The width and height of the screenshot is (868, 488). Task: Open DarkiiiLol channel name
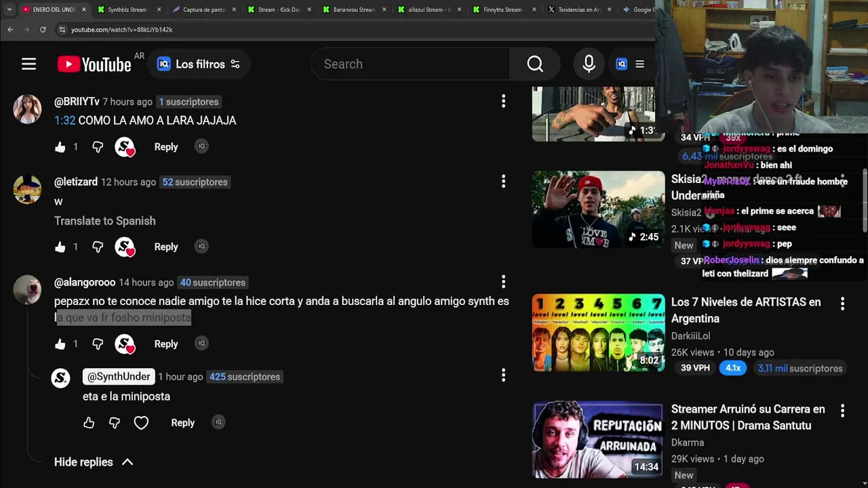[x=690, y=336]
